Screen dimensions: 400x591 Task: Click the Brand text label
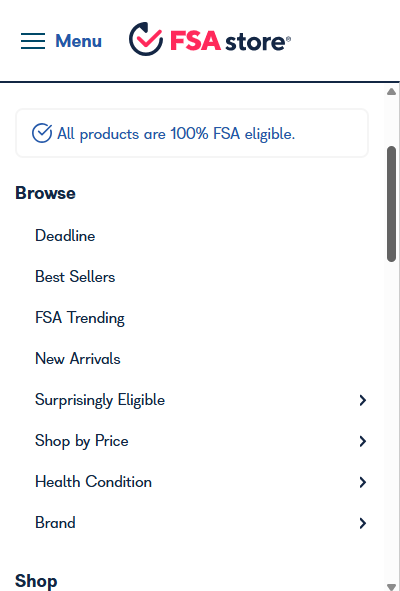click(55, 523)
